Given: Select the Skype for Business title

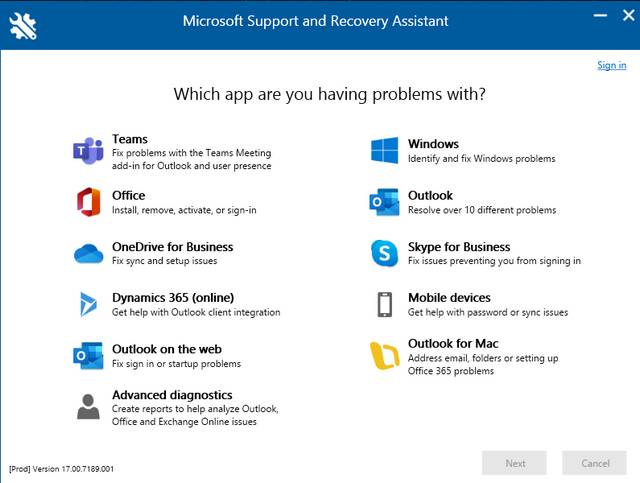Looking at the screenshot, I should point(459,247).
